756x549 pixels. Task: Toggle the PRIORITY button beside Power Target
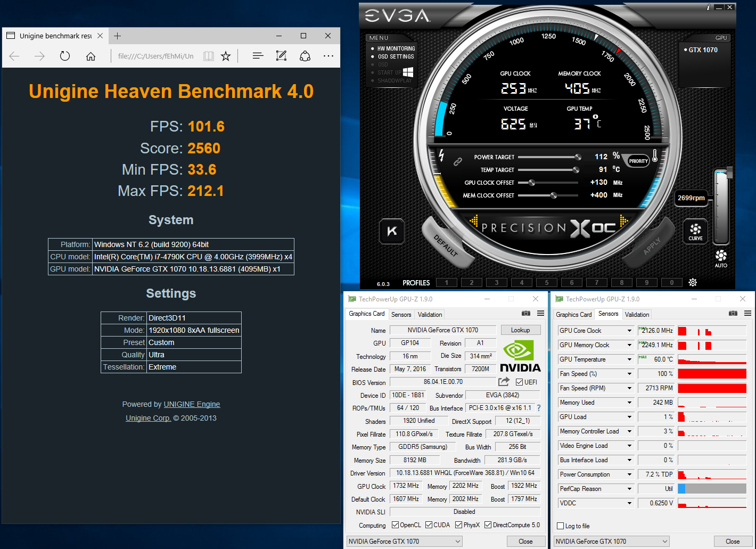[638, 161]
